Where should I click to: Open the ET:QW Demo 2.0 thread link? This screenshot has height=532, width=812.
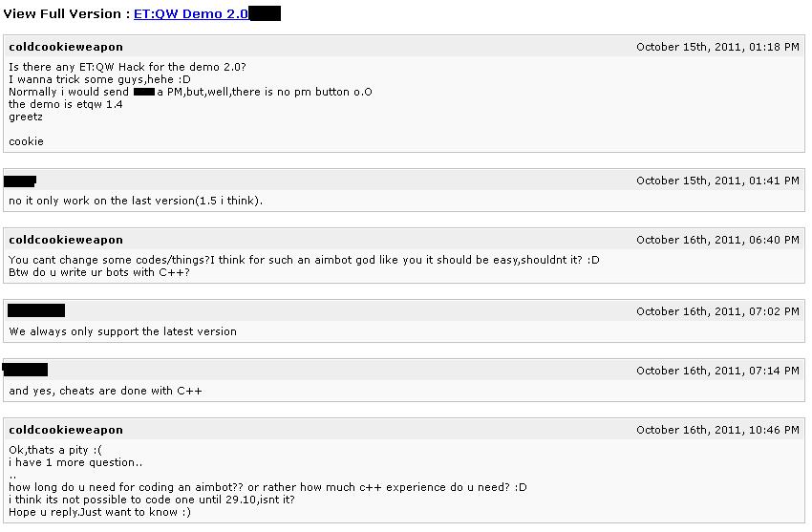[x=191, y=14]
